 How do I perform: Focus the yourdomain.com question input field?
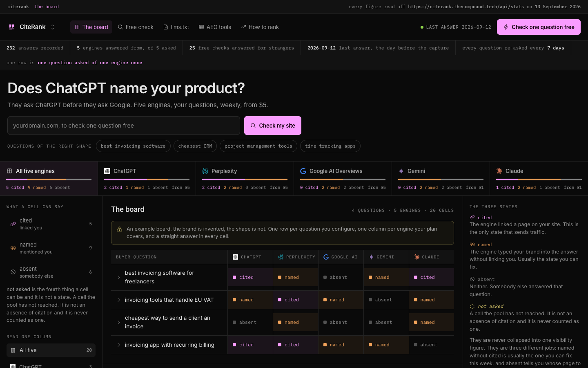pos(124,126)
